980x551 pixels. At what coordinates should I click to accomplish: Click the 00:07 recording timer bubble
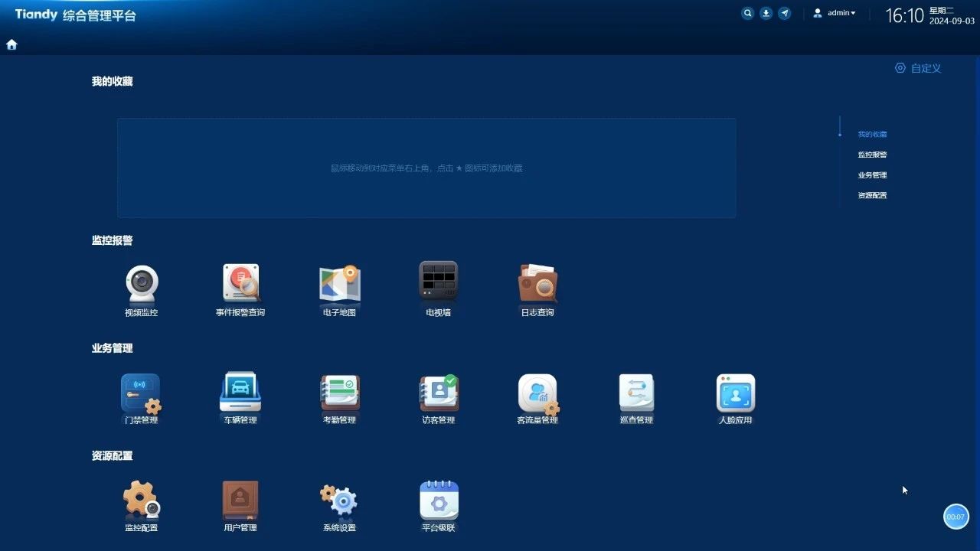click(x=955, y=517)
